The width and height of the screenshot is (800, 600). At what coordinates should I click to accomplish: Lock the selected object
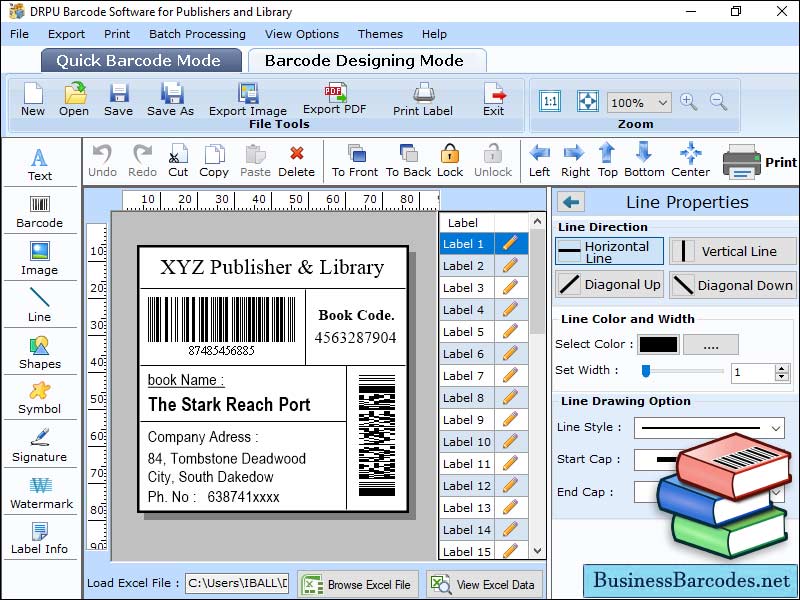tap(450, 160)
